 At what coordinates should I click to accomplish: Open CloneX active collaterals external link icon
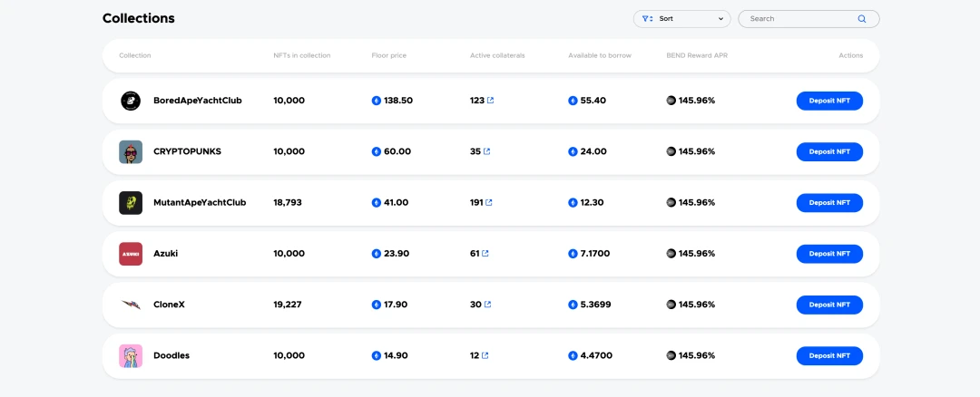pos(487,305)
